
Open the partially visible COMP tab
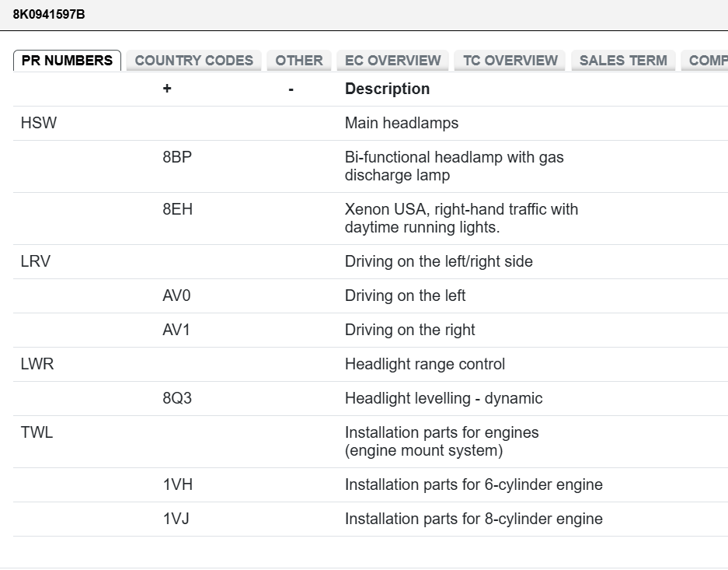click(705, 61)
